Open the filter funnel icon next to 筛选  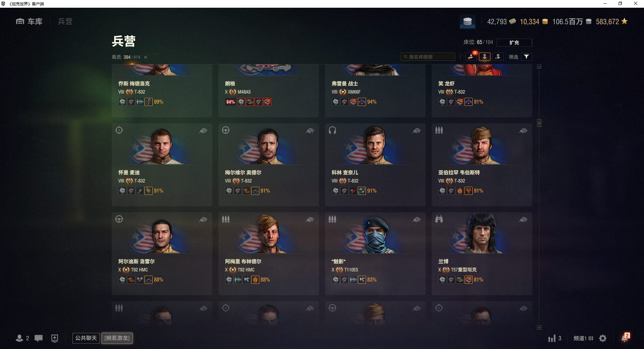pyautogui.click(x=526, y=57)
